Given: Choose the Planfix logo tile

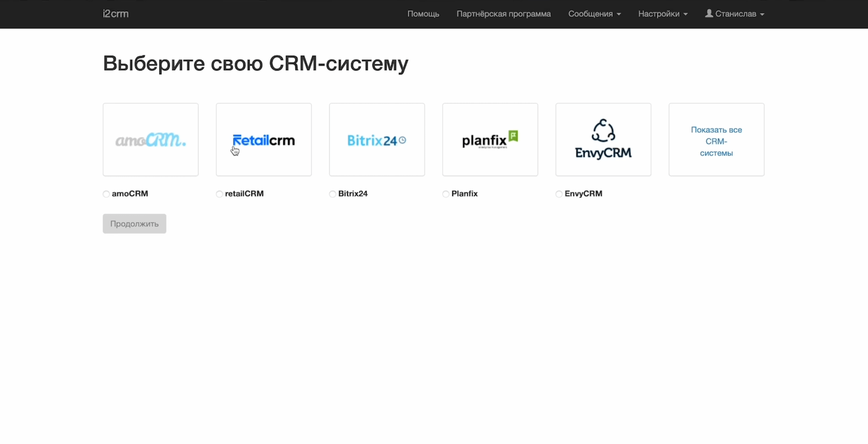Looking at the screenshot, I should click(490, 140).
